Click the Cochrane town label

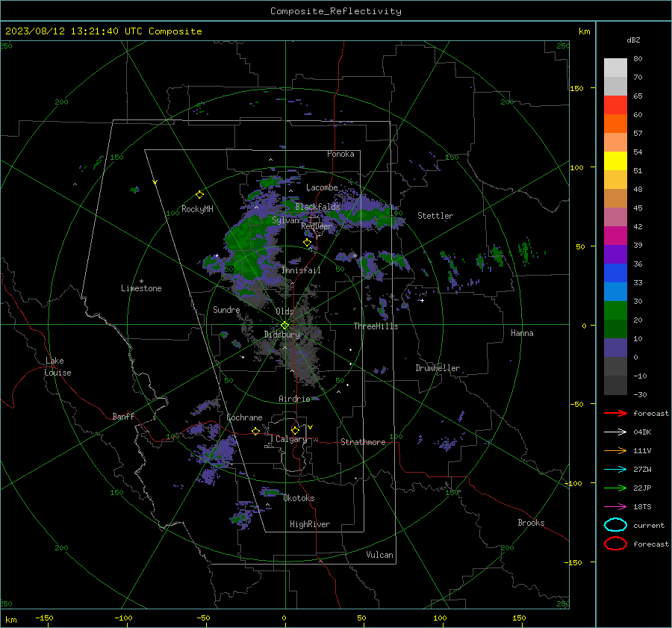point(244,417)
